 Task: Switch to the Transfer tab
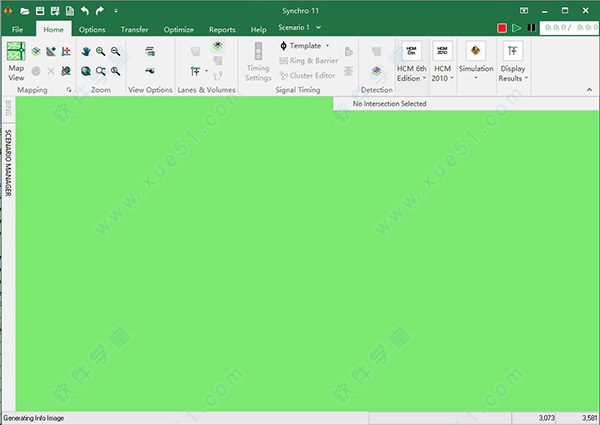coord(134,29)
